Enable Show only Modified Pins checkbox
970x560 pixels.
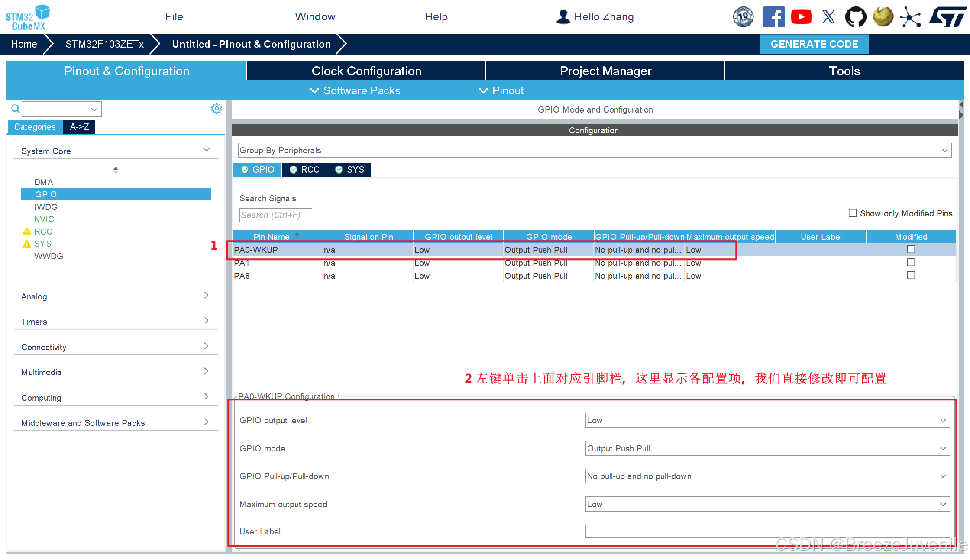pyautogui.click(x=852, y=213)
